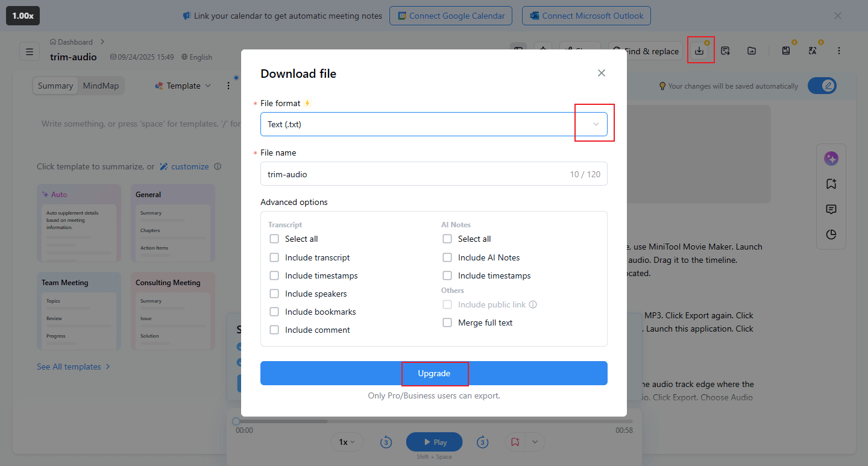
Task: Toggle the edit mode switch
Action: [822, 86]
